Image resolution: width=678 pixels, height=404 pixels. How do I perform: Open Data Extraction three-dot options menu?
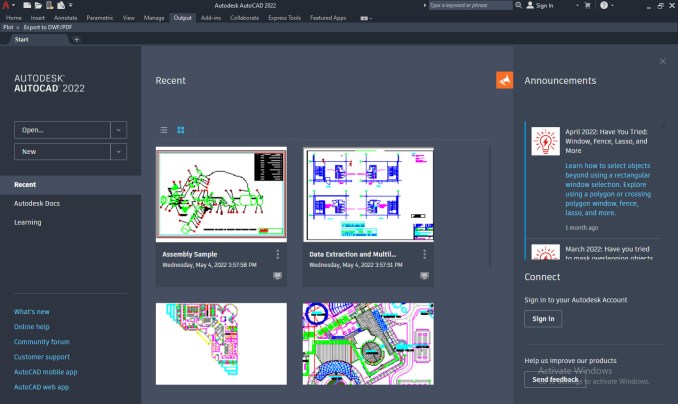click(x=425, y=254)
